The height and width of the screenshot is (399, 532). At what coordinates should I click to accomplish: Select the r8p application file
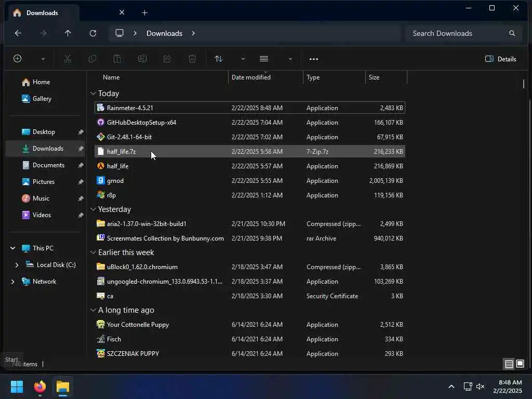(250, 195)
